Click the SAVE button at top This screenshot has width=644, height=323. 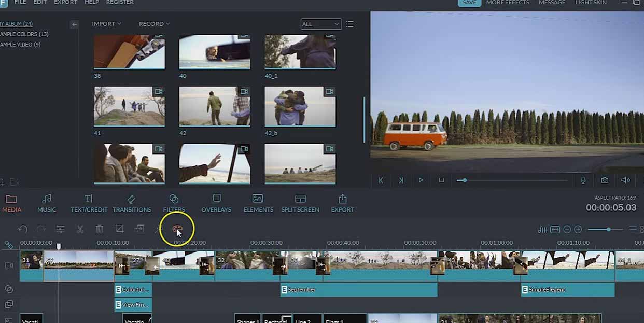469,3
